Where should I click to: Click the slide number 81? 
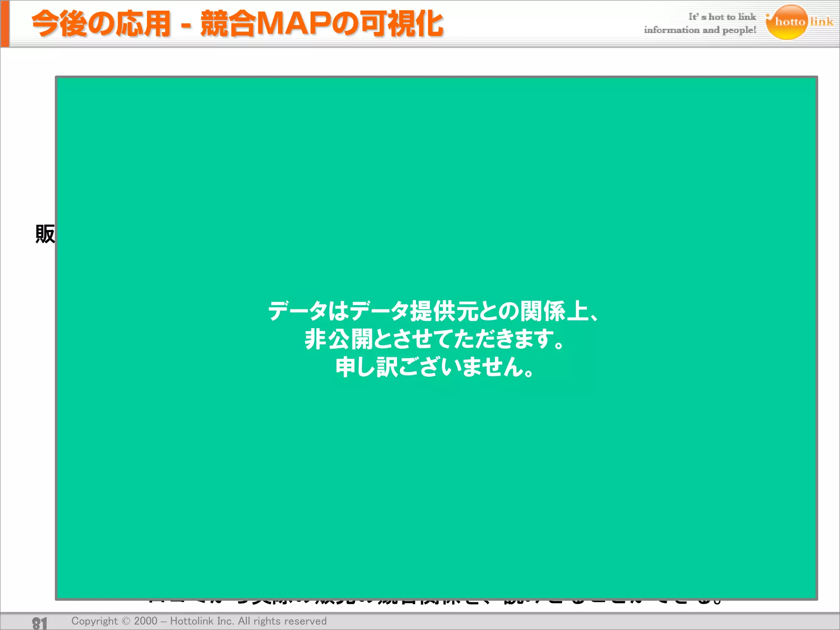point(40,623)
